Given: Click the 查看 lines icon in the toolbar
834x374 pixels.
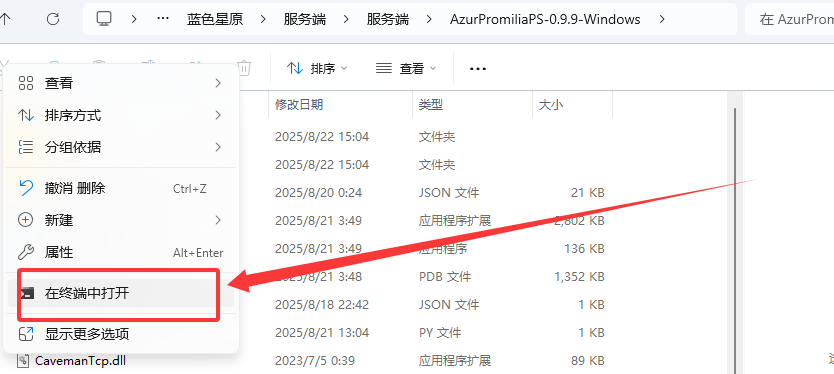Looking at the screenshot, I should coord(383,68).
